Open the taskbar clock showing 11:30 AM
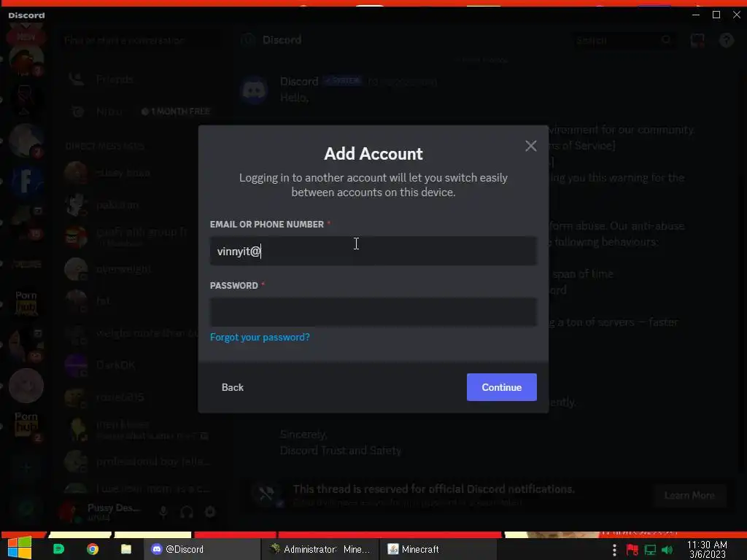This screenshot has height=560, width=747. [707, 550]
